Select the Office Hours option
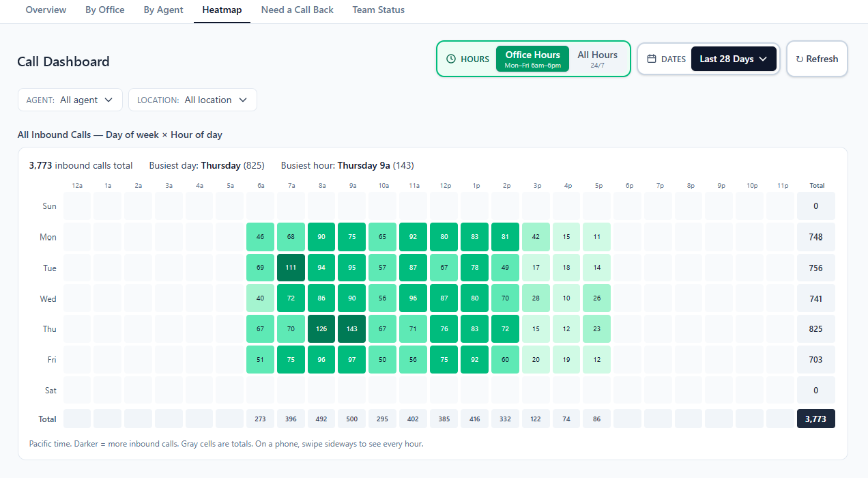The width and height of the screenshot is (868, 478). click(x=532, y=59)
